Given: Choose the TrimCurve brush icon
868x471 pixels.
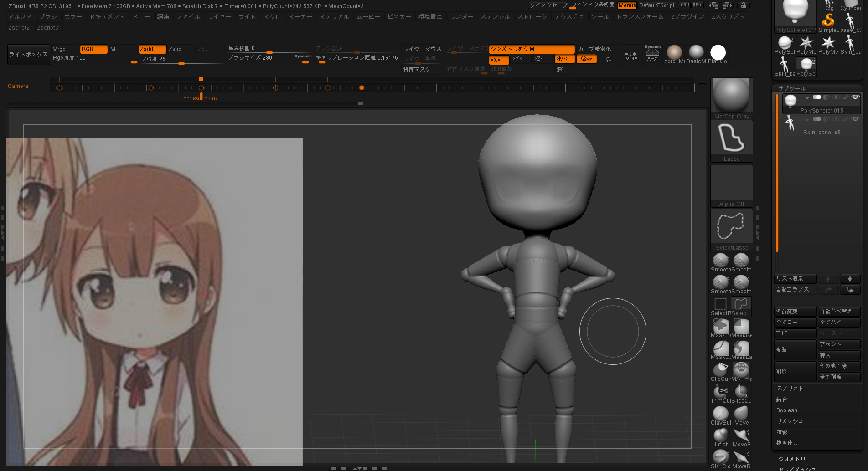Looking at the screenshot, I should point(720,392).
